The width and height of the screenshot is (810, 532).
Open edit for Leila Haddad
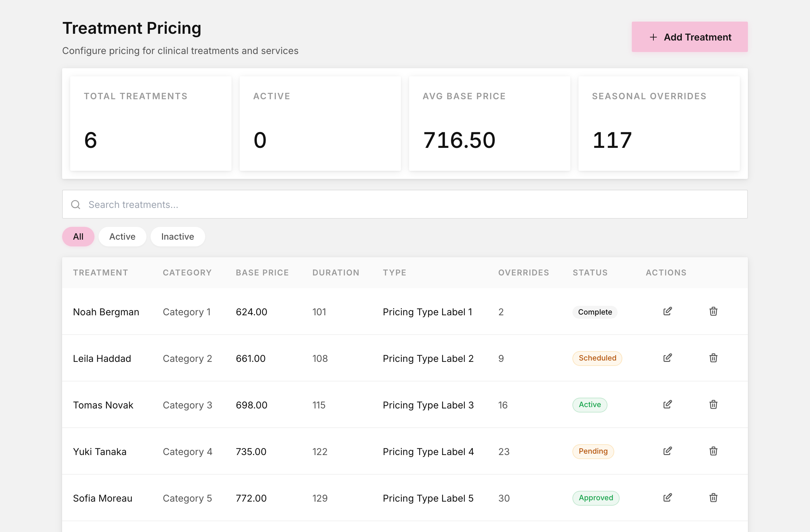coord(667,358)
